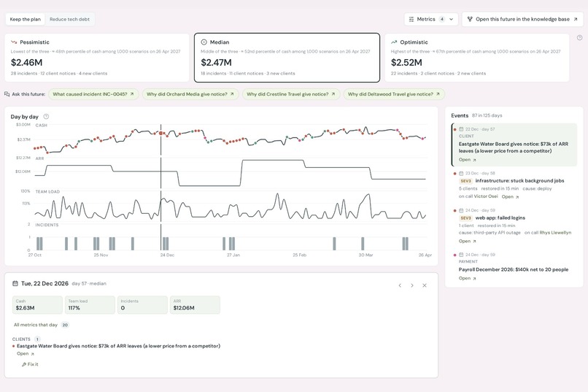Open the Payroll December 2026 event
The image size is (588, 392).
[x=467, y=278]
